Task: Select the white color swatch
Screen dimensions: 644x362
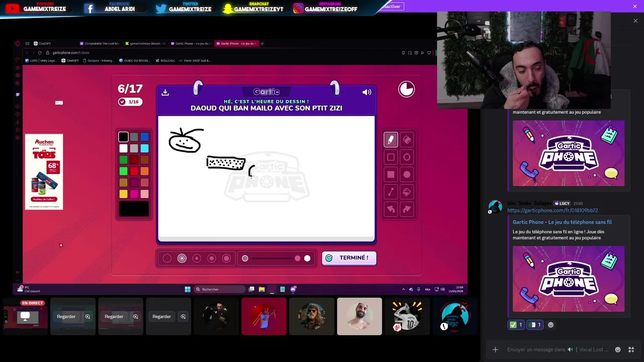Action: [x=123, y=148]
